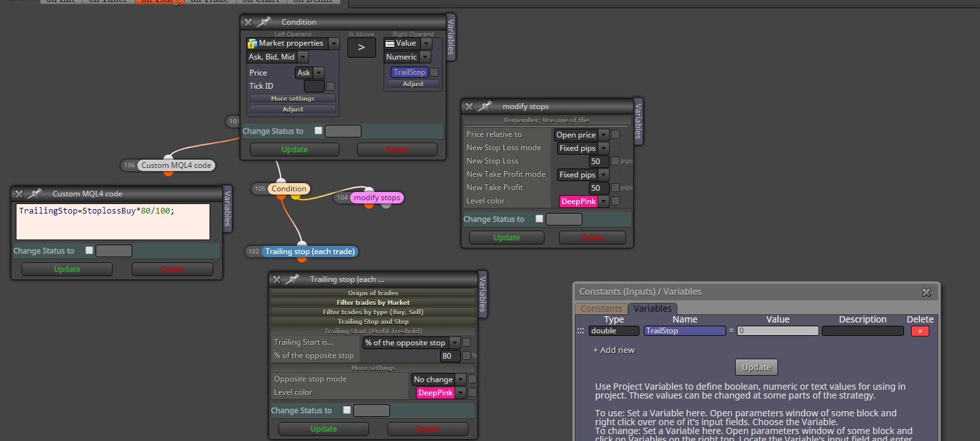
Task: Click the pin icon on Custom MQL4 code panel
Action: click(x=35, y=194)
